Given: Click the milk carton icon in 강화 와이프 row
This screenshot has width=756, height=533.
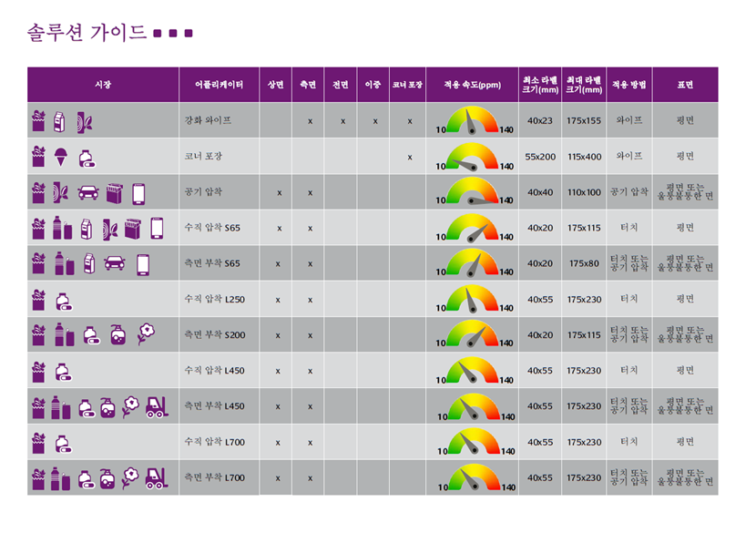Looking at the screenshot, I should (x=59, y=121).
